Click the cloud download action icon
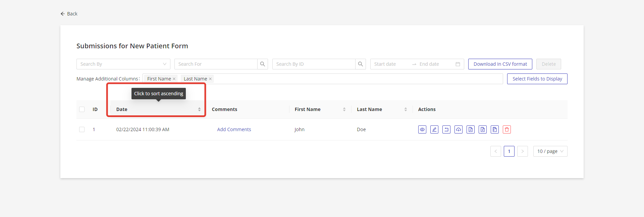This screenshot has height=217, width=644. point(458,129)
